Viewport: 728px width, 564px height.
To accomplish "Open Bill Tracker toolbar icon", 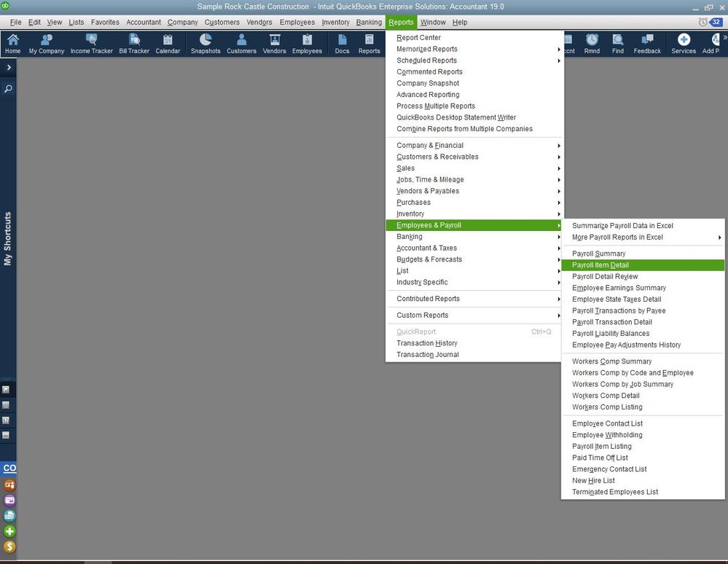I will [134, 44].
